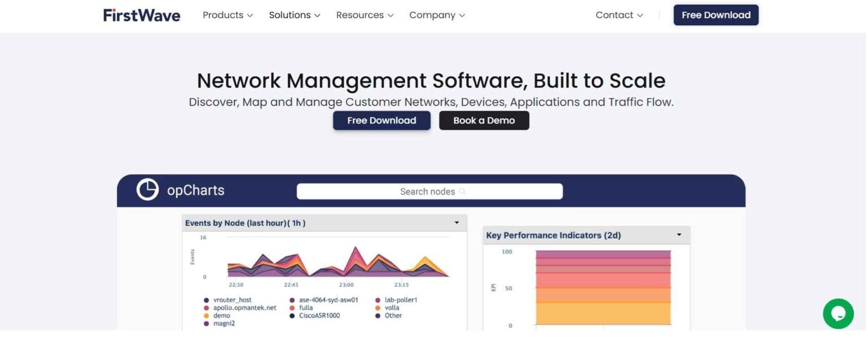
Task: Expand the Events by Node panel dropdown arrow
Action: coord(457,223)
